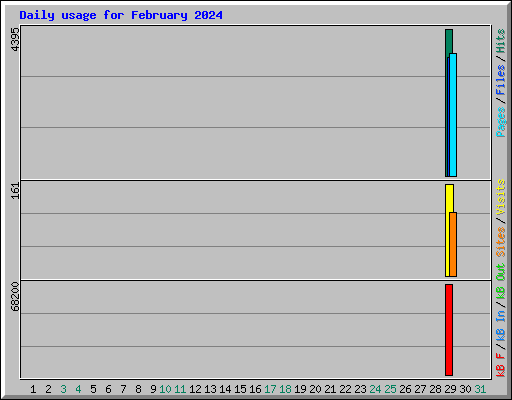512x400 pixels.
Task: Click the 'Sites' legend label
Action: coord(500,242)
